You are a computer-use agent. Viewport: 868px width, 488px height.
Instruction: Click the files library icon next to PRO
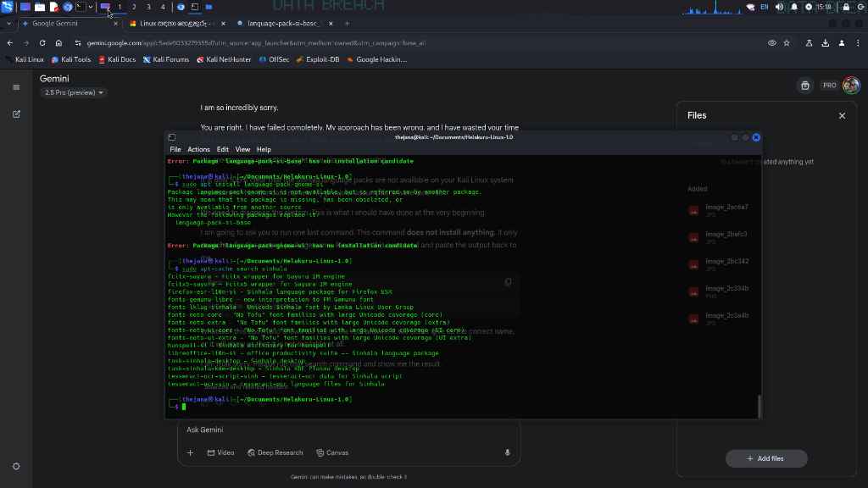(805, 86)
